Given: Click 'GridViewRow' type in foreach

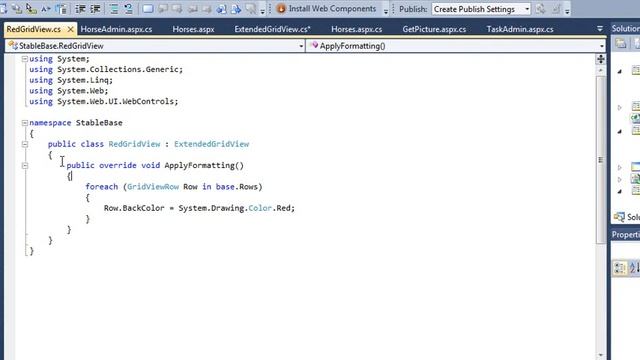Looking at the screenshot, I should click(x=153, y=187).
